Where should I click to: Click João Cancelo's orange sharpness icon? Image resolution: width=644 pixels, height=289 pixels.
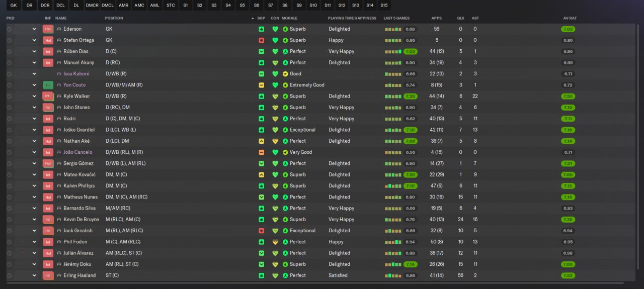261,152
